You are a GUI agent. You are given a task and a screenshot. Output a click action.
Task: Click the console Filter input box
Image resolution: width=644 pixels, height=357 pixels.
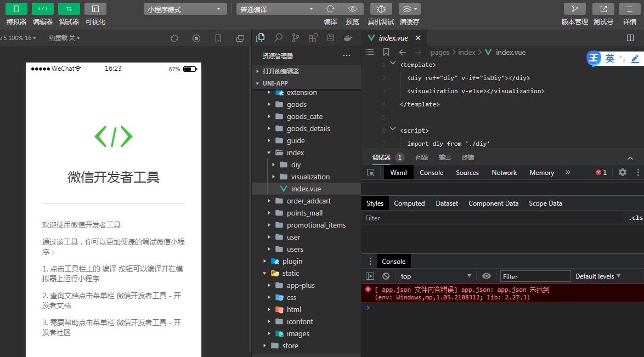[x=535, y=276]
